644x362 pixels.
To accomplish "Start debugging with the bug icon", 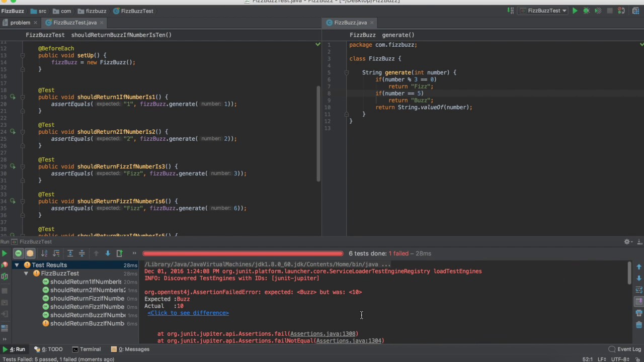I will tap(587, 11).
